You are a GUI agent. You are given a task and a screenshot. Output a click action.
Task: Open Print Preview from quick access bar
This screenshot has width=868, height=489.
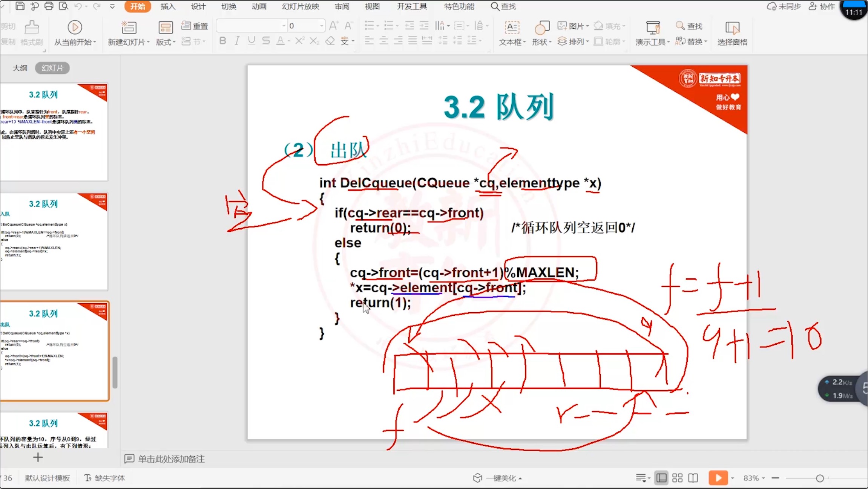[63, 6]
